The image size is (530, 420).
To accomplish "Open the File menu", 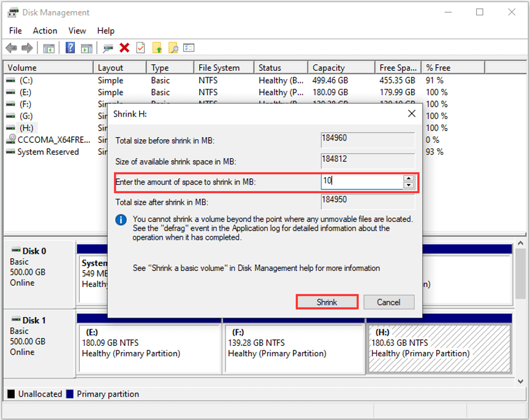I will (x=15, y=31).
